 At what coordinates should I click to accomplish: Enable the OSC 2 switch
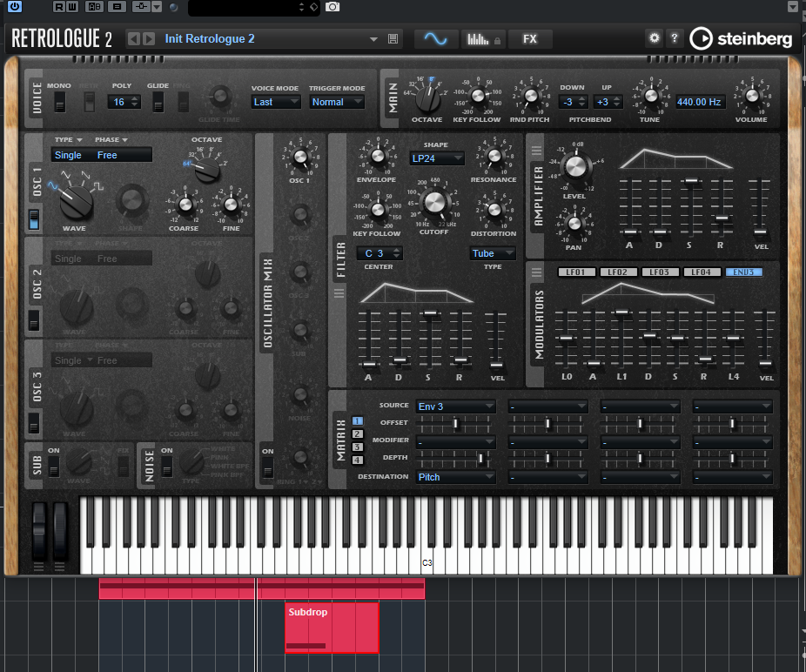33,320
